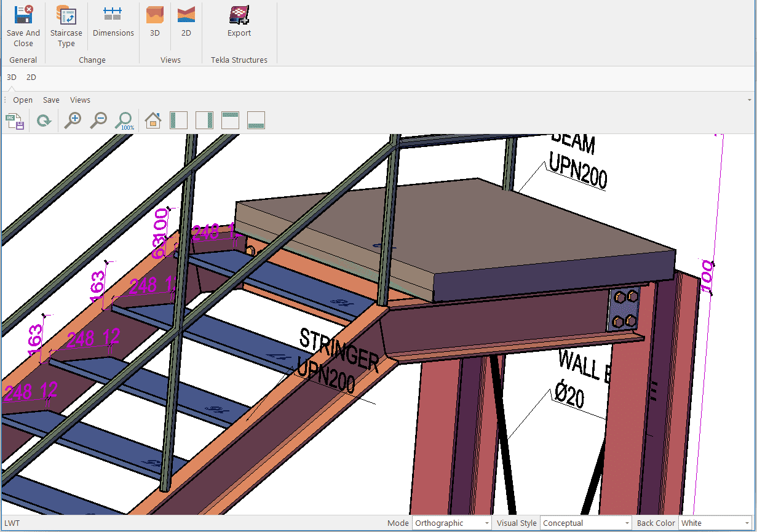Open the Staircase Type selector
The width and height of the screenshot is (757, 532).
66,26
